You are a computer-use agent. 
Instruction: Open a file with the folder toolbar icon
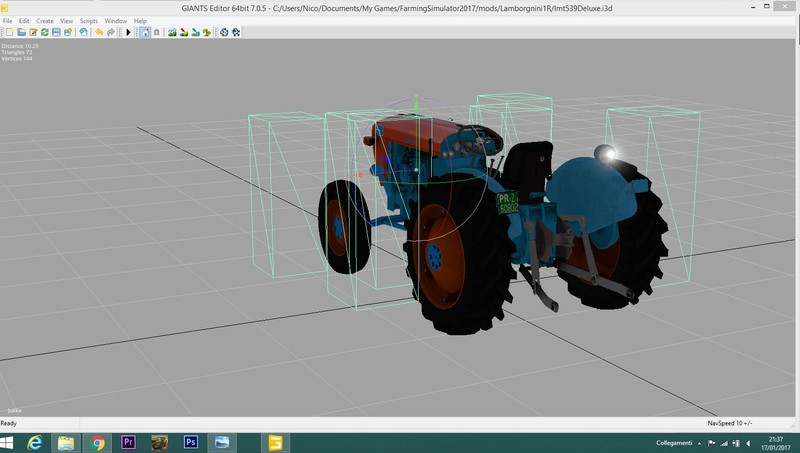pos(21,32)
